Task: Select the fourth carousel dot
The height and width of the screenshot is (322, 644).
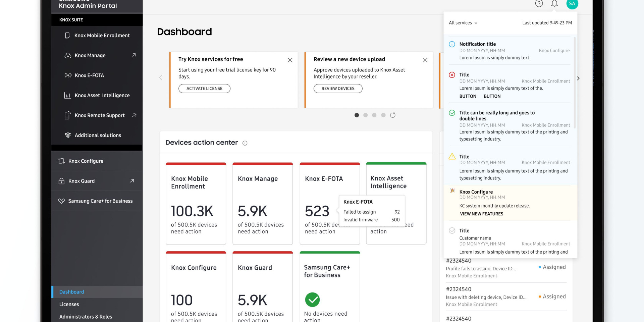Action: (x=383, y=115)
